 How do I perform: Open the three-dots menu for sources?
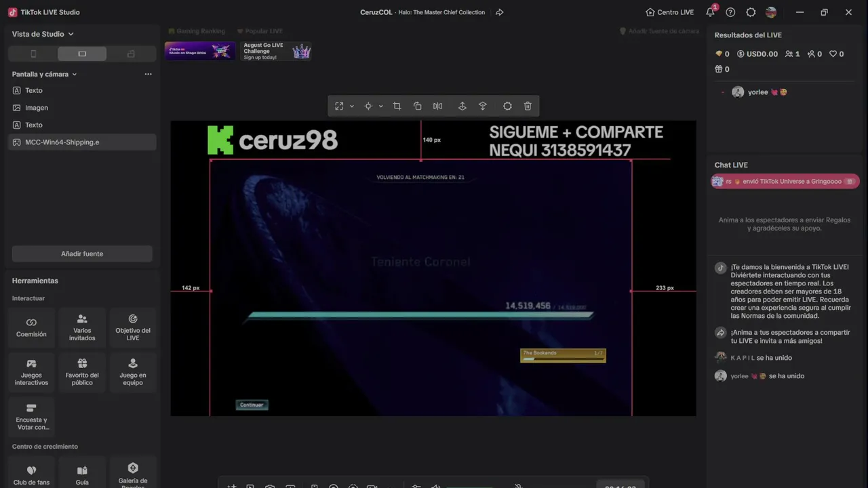click(148, 74)
